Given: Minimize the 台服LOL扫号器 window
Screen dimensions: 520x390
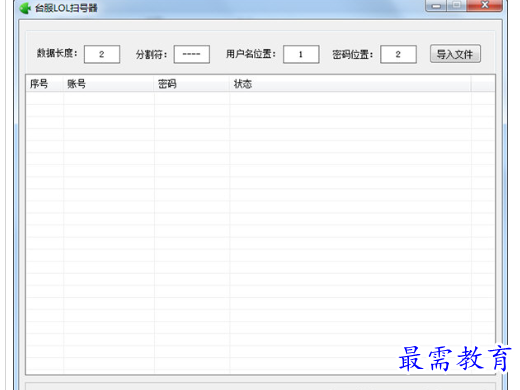Looking at the screenshot, I should coord(436,5).
